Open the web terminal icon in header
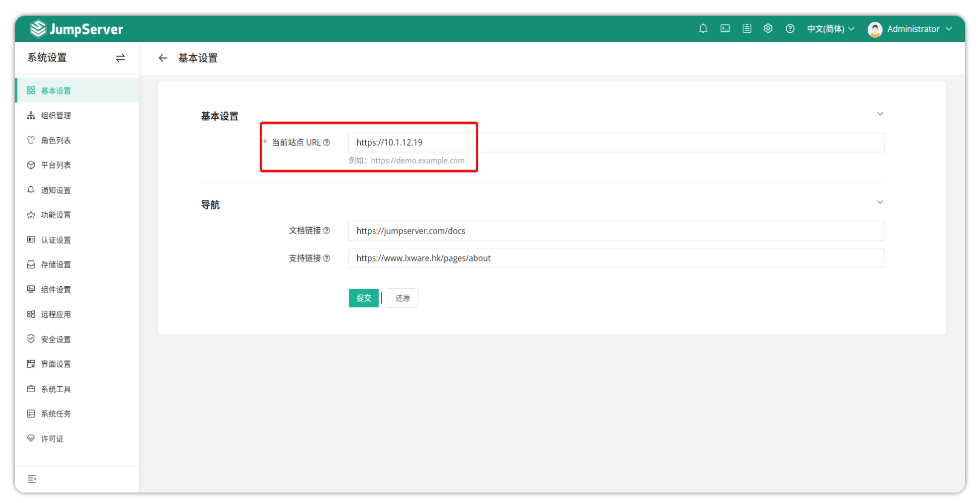980x503 pixels. [x=725, y=29]
